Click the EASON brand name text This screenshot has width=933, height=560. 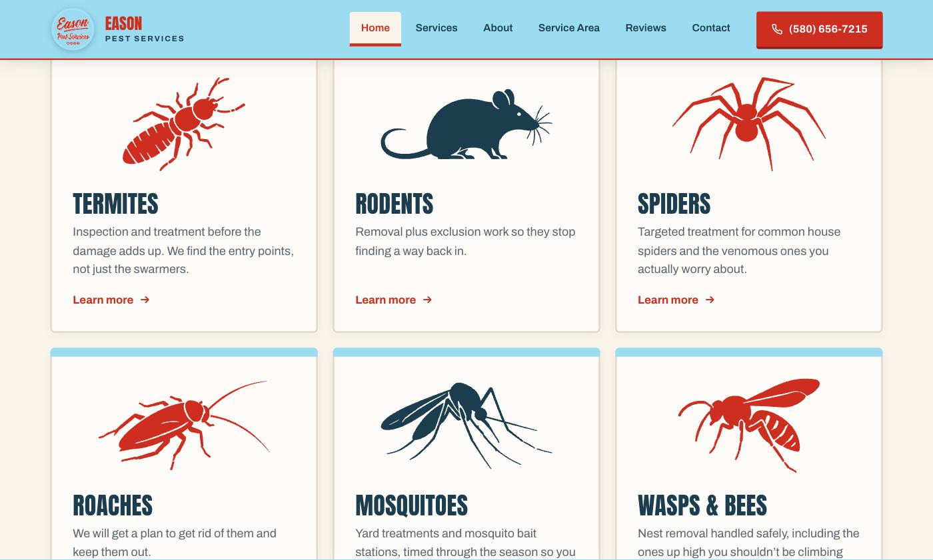click(x=123, y=23)
